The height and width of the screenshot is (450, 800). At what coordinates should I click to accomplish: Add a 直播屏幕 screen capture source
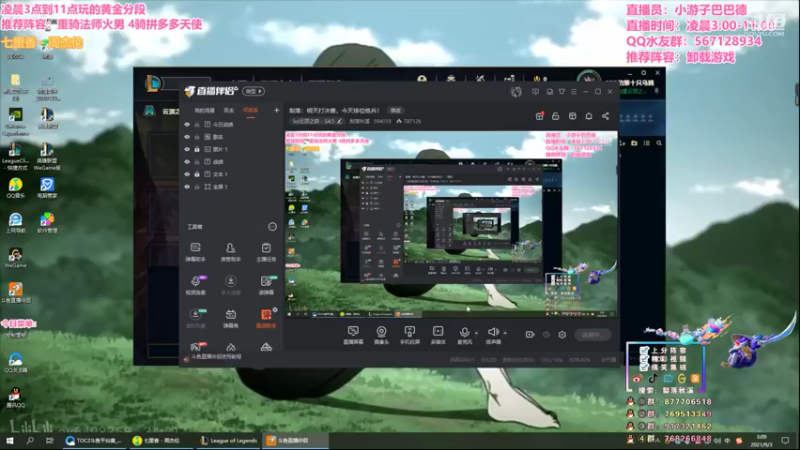[353, 335]
